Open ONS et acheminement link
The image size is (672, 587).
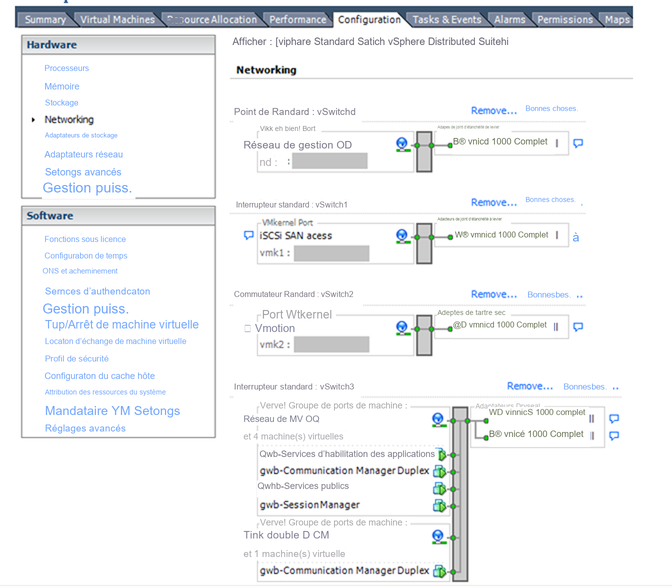pos(80,271)
